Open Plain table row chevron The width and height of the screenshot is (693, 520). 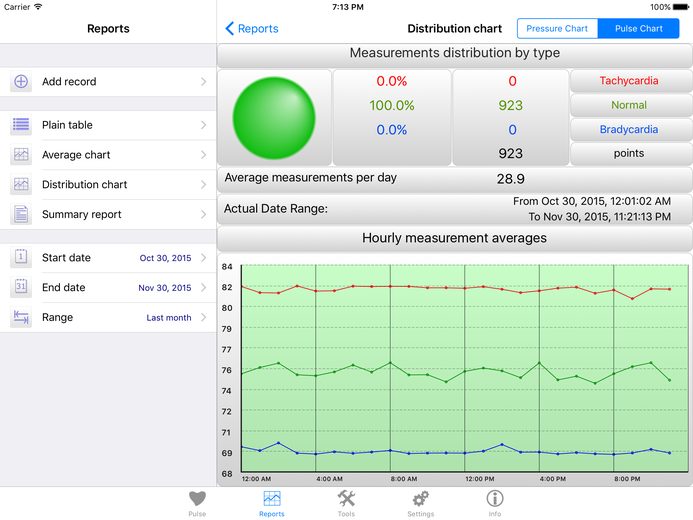coord(203,125)
